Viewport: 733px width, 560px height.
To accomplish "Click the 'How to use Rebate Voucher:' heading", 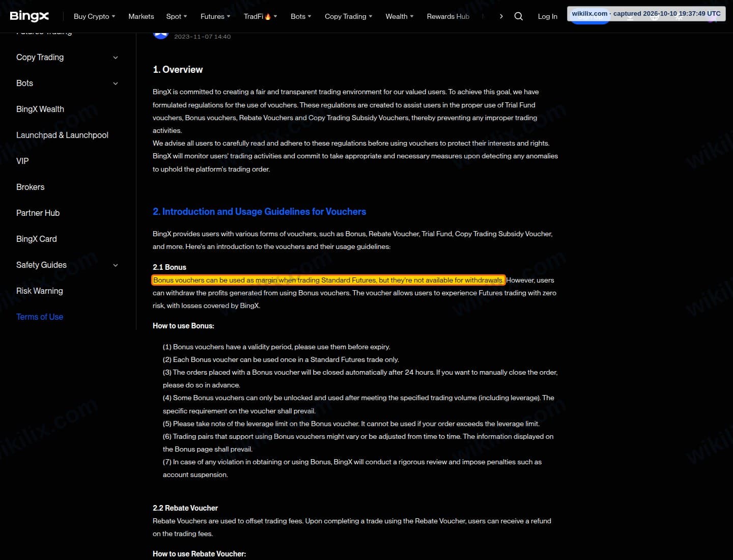I will 199,554.
